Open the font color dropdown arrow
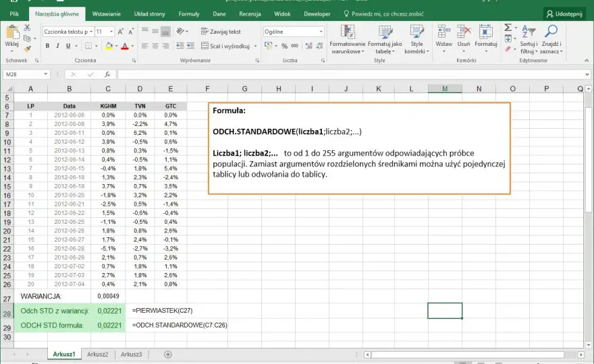Viewport: 594px width, 364px height. pyautogui.click(x=132, y=46)
